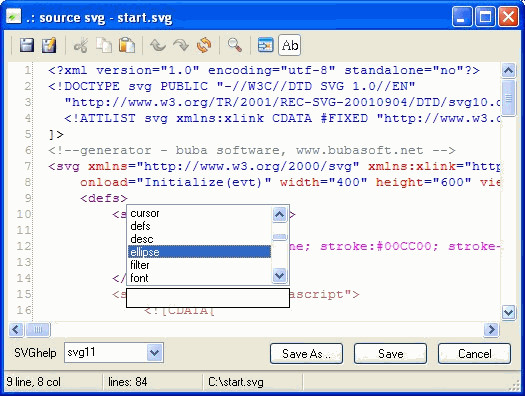This screenshot has width=525, height=396.
Task: Minimize the source svg window
Action: 462,16
